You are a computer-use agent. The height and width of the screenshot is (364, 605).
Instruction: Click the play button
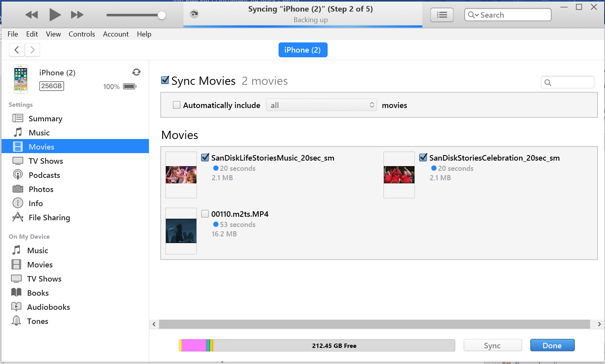click(x=55, y=15)
